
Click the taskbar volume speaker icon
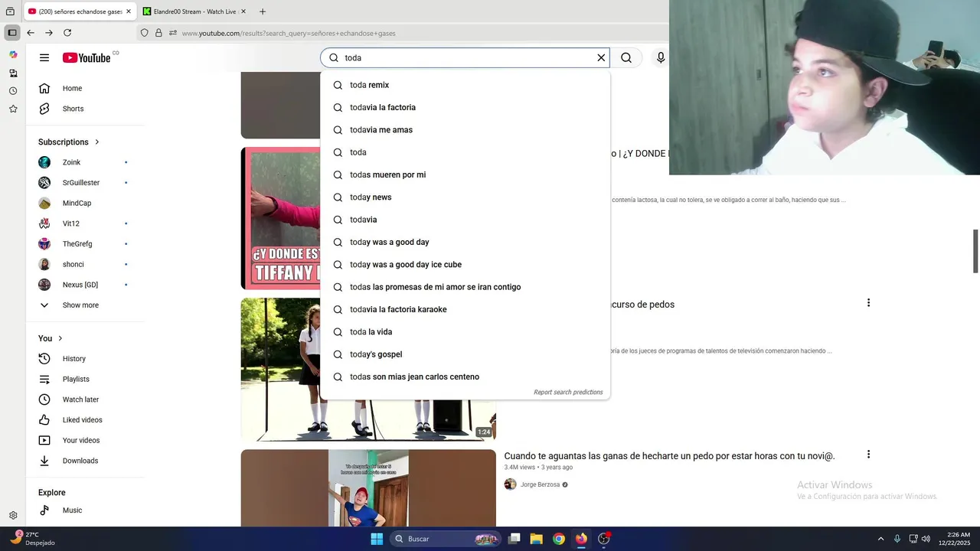click(926, 539)
